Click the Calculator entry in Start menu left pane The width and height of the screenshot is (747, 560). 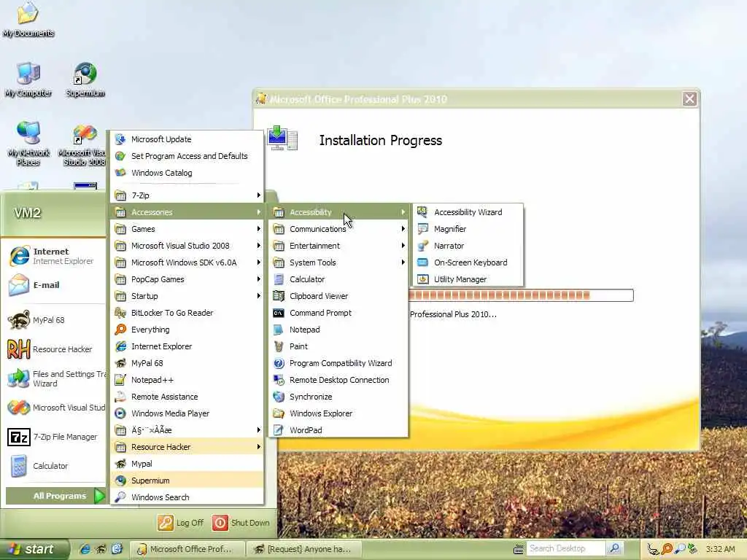[53, 466]
